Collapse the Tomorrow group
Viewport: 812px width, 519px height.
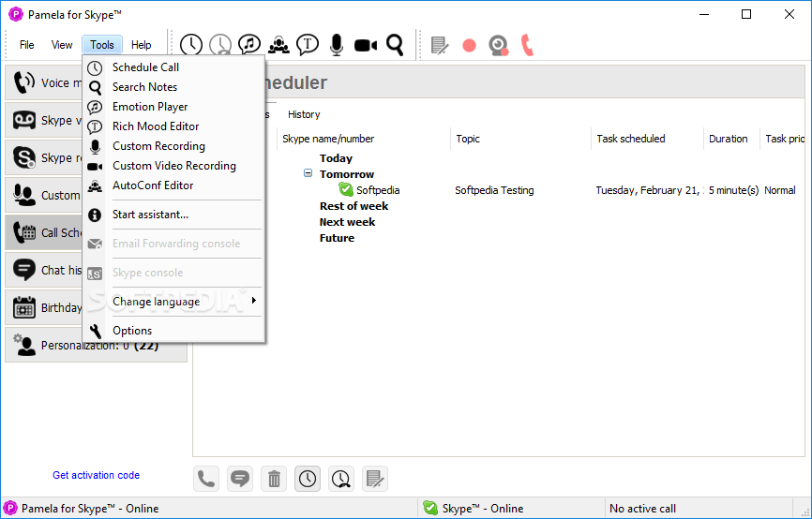[x=308, y=172]
